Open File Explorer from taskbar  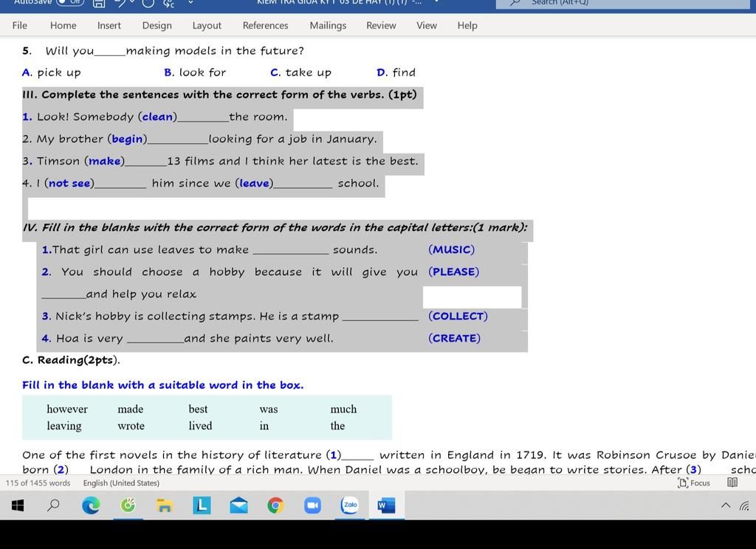tap(165, 505)
